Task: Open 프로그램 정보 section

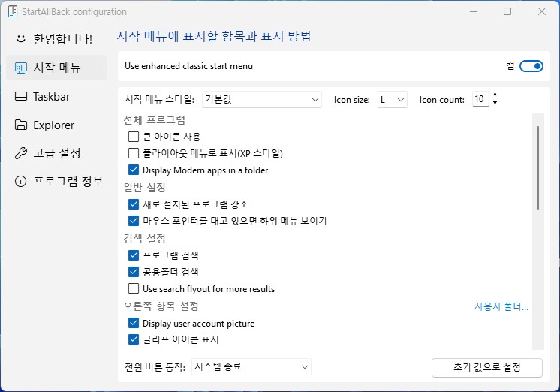Action: tap(56, 182)
